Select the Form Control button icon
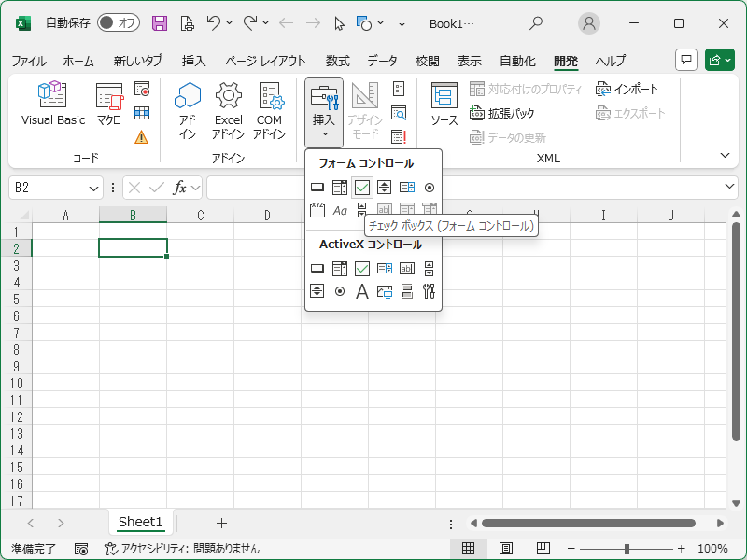747x560 pixels. [317, 188]
